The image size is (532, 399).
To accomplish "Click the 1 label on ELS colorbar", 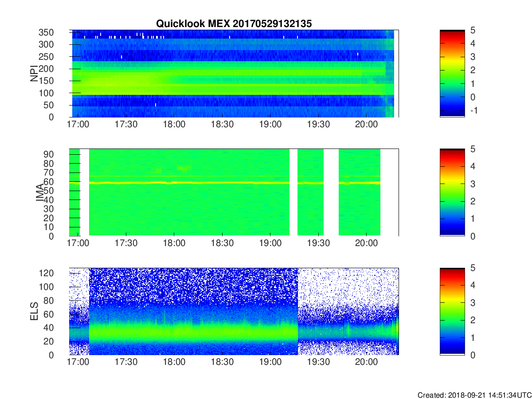I will click(473, 337).
